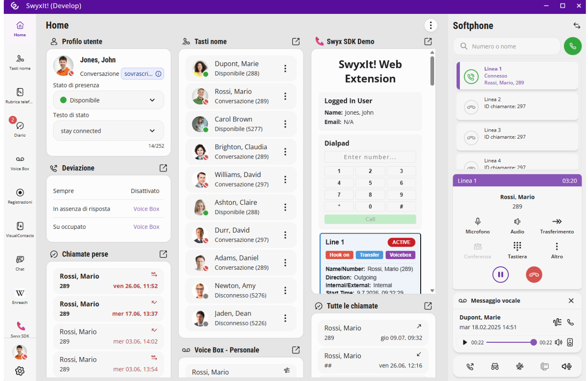588x381 pixels.
Task: Click dialpad digit 5 in the Web Extension
Action: tap(370, 183)
